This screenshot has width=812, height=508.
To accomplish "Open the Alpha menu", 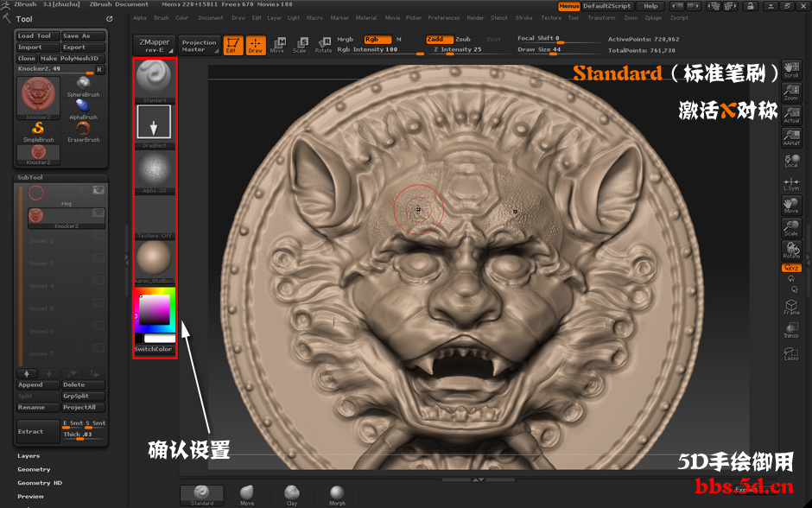I will [x=140, y=17].
